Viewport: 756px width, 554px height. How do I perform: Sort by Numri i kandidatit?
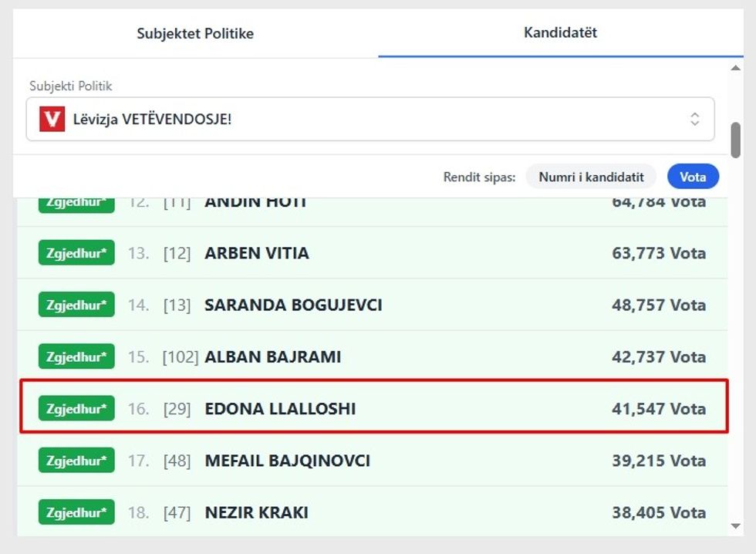pyautogui.click(x=591, y=177)
